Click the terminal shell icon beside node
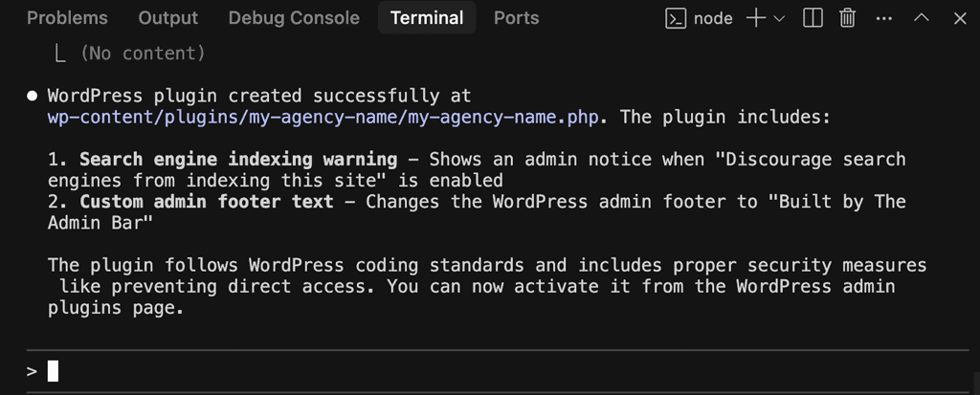The image size is (980, 395). tap(676, 19)
